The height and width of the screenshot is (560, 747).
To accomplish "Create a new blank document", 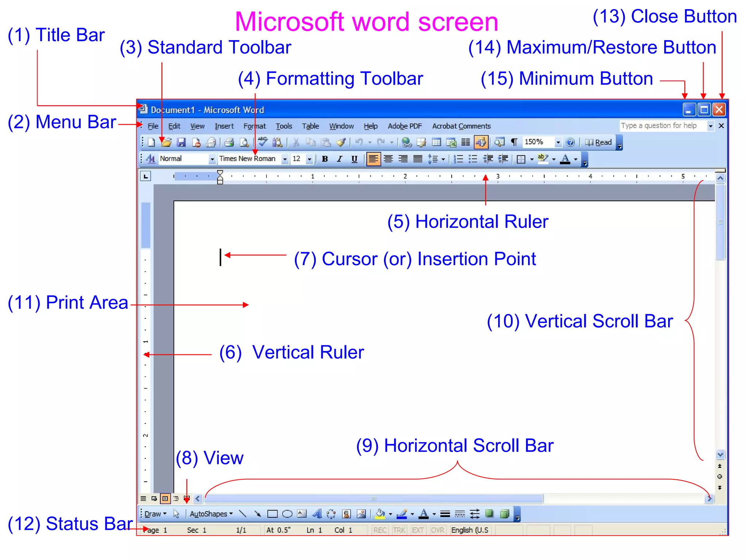I will coord(151,143).
